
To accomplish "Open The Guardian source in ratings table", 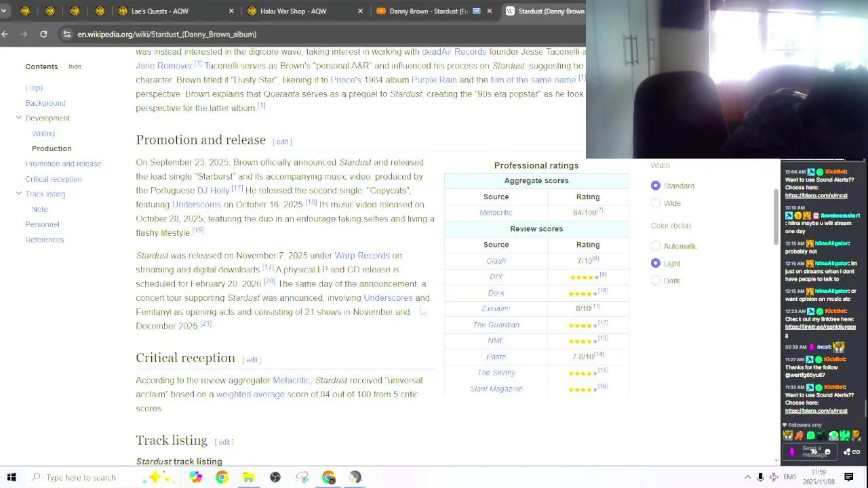I will point(496,325).
